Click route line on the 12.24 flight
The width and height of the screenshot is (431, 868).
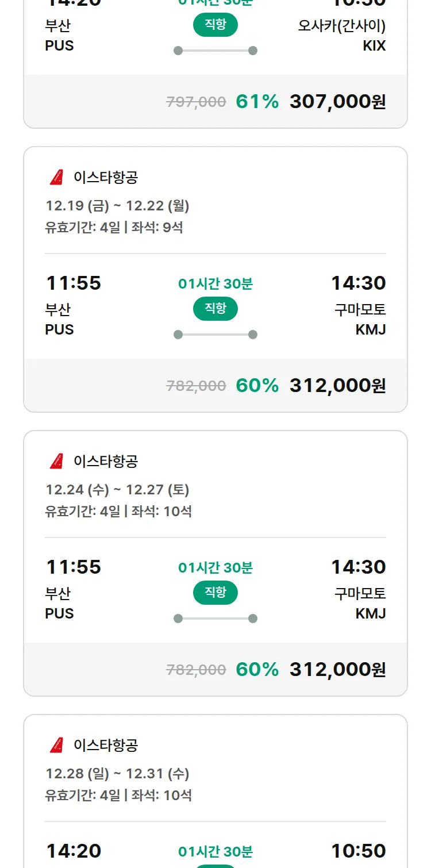click(215, 619)
